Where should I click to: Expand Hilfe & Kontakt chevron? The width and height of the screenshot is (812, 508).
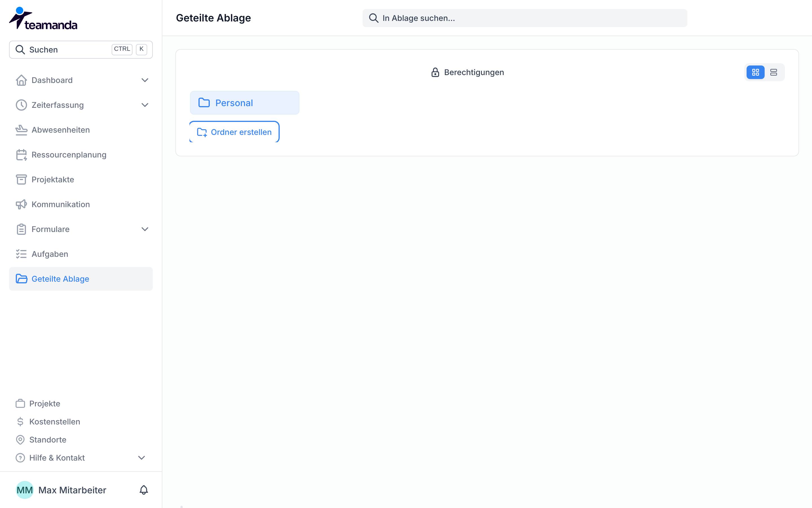[x=142, y=457]
